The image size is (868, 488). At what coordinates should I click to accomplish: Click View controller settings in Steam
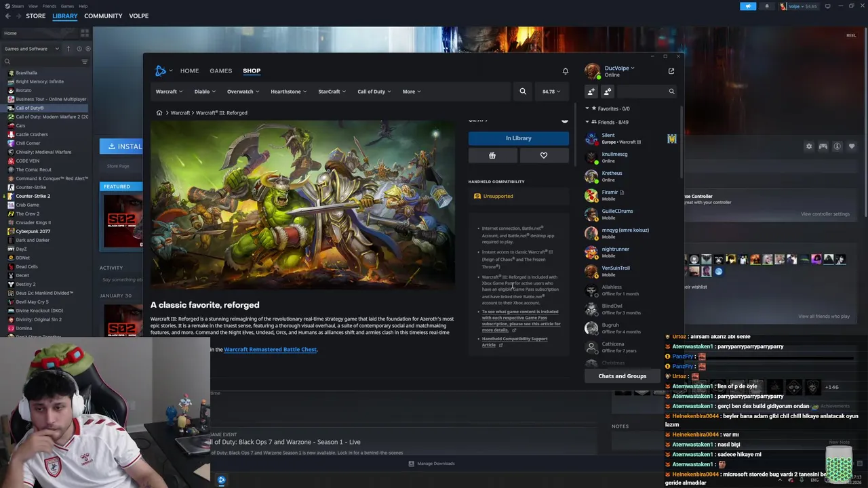(825, 214)
